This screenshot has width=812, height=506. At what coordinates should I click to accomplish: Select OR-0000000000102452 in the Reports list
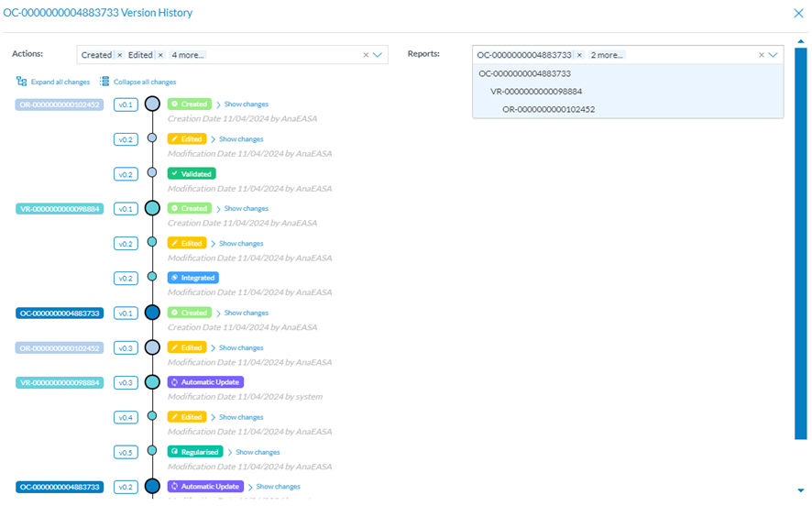pos(548,109)
